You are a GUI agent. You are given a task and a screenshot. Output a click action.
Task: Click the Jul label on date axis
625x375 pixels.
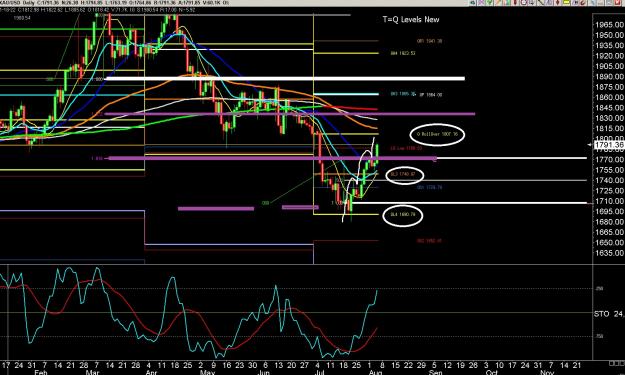pos(320,372)
